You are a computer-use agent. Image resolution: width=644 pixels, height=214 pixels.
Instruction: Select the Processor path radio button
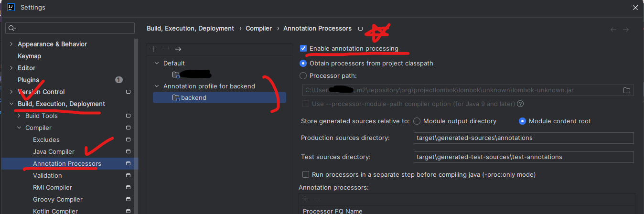pos(303,75)
